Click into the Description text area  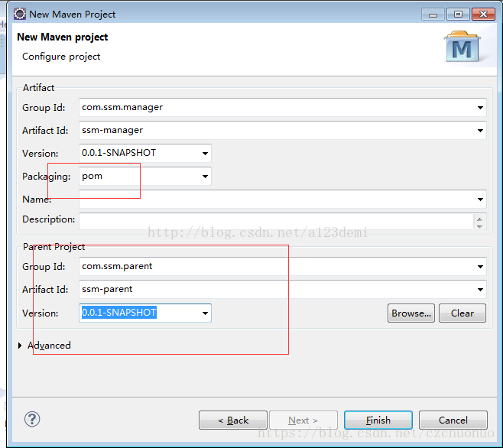tap(276, 221)
